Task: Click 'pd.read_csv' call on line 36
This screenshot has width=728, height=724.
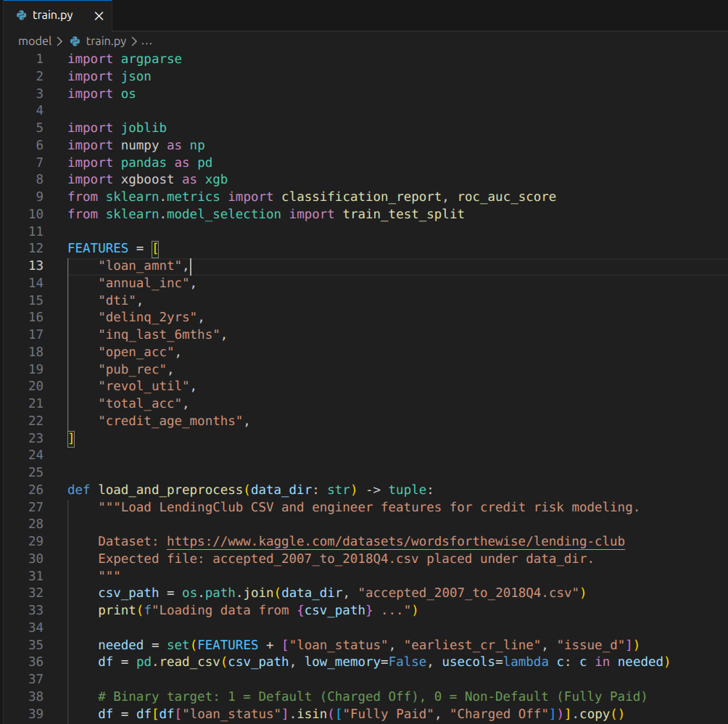Action: point(178,662)
